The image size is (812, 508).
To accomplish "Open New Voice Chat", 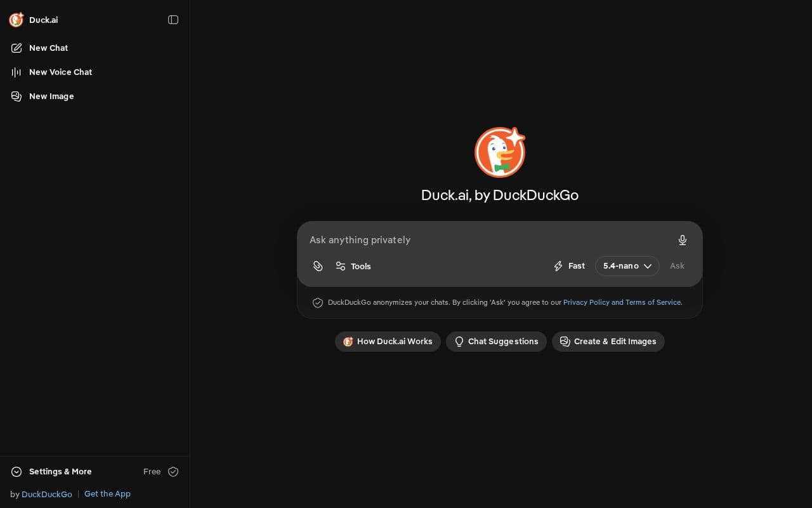I will pyautogui.click(x=95, y=72).
